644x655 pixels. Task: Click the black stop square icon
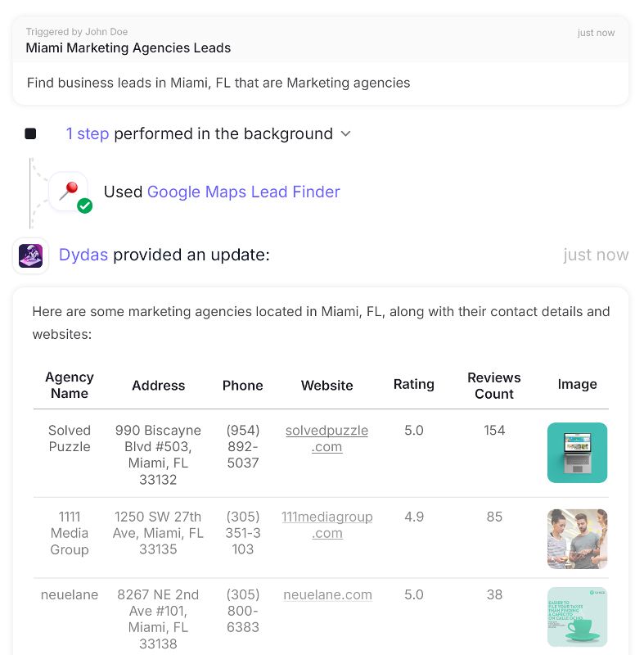click(x=30, y=133)
